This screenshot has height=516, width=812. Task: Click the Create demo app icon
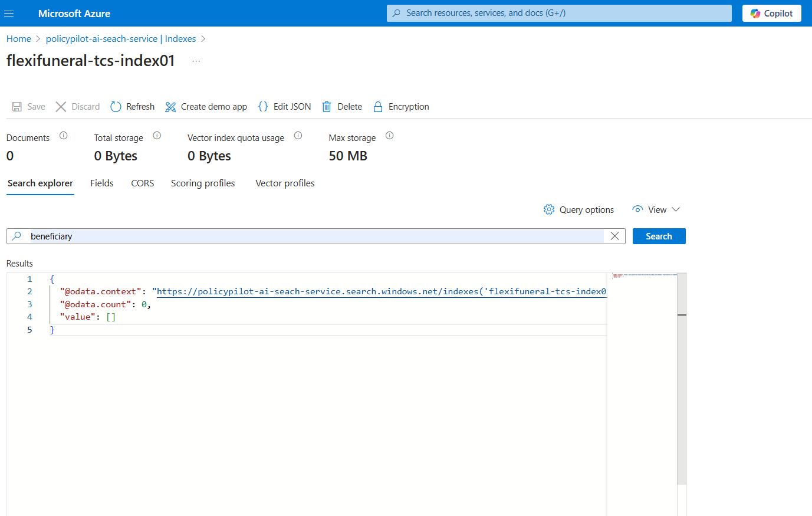170,107
